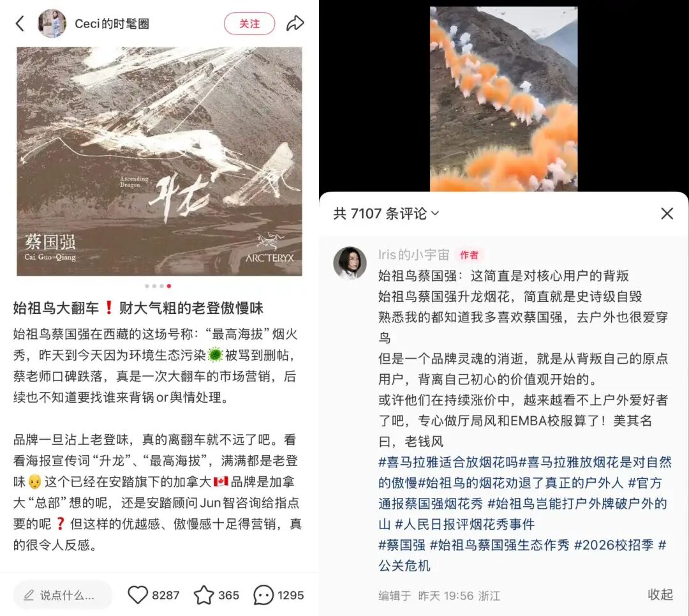
Task: Open comments via speech bubble icon
Action: 263,596
